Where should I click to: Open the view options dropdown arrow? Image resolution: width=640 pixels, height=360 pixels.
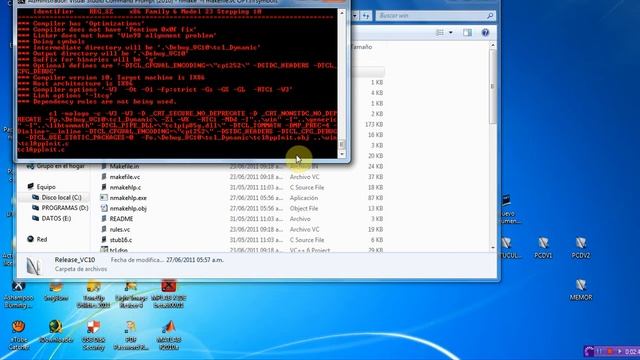[x=451, y=33]
